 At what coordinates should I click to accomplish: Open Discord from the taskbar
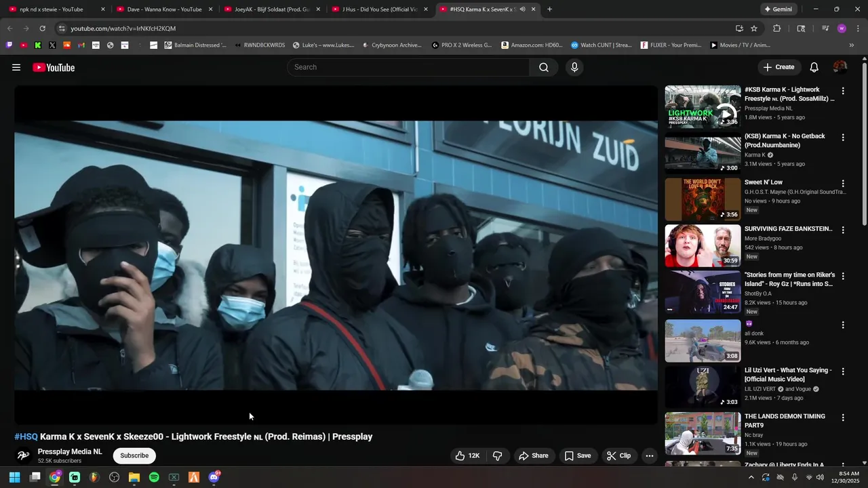point(214,477)
